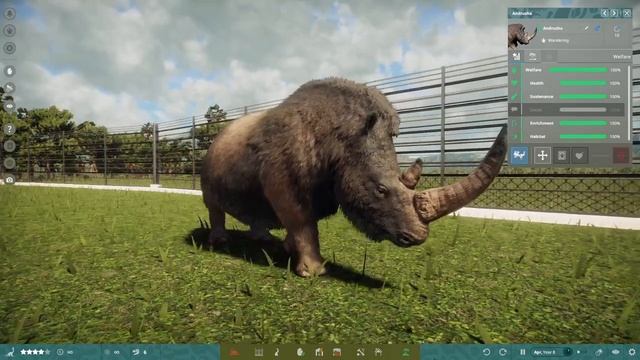
Task: Open the fence enclosure tool in toolbar
Action: 259,352
